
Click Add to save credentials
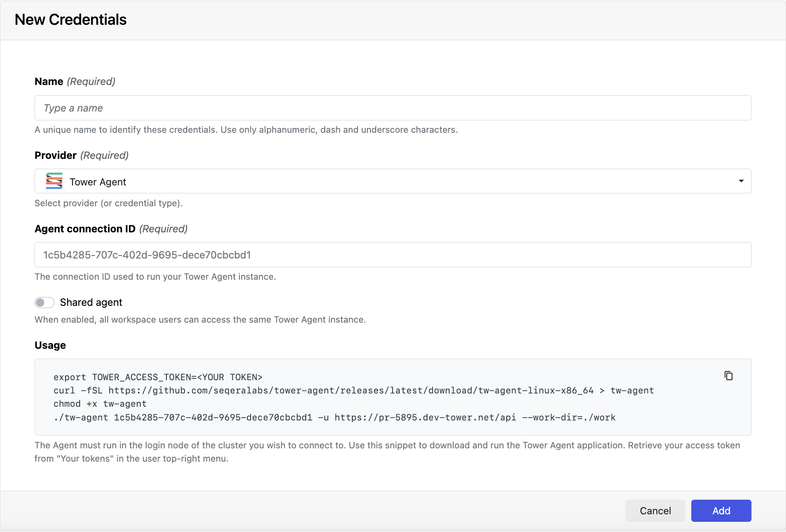coord(721,511)
